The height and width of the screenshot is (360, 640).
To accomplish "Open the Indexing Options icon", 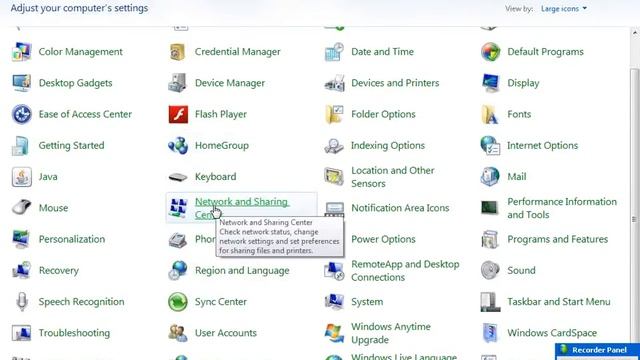I will point(334,145).
